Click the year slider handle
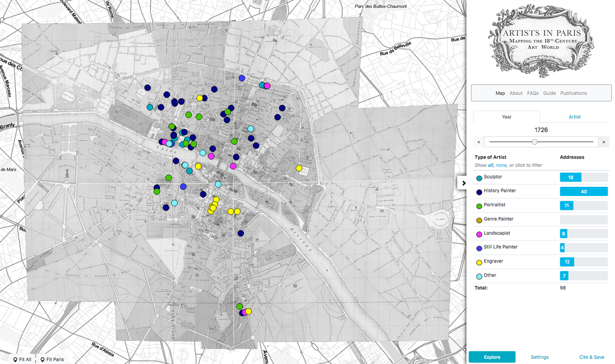 coord(535,142)
